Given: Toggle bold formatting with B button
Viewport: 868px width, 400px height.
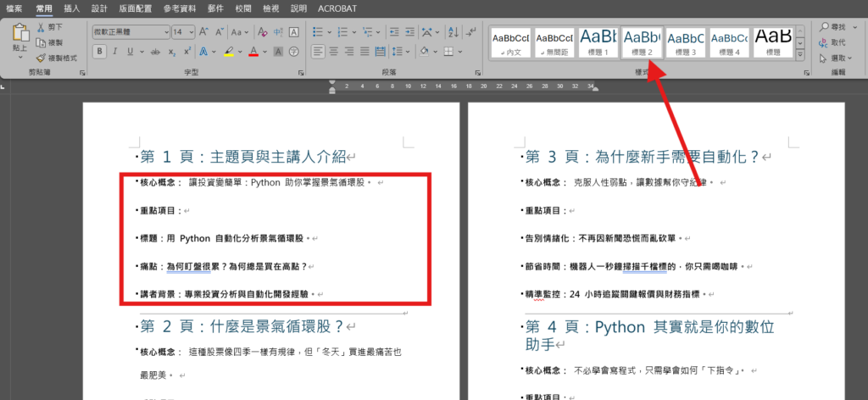Looking at the screenshot, I should pyautogui.click(x=99, y=51).
